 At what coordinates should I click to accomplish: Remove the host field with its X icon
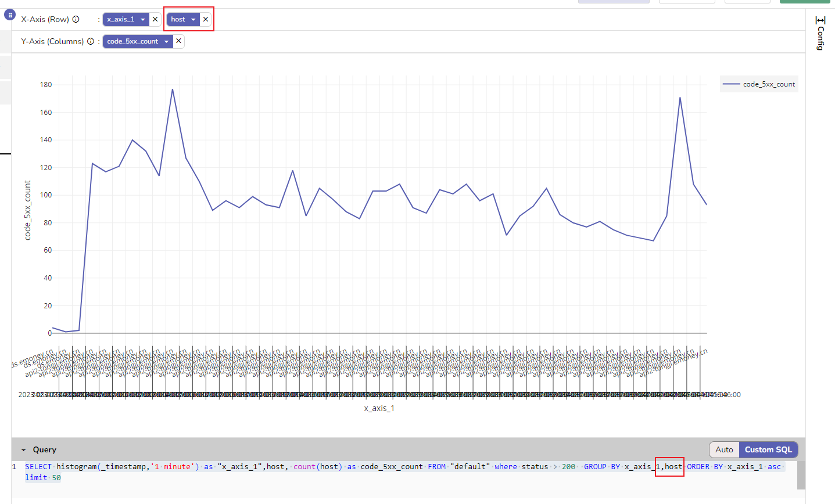(205, 19)
